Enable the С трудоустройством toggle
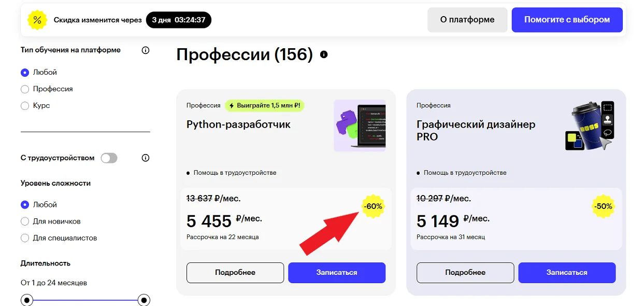The width and height of the screenshot is (644, 306). point(109,158)
